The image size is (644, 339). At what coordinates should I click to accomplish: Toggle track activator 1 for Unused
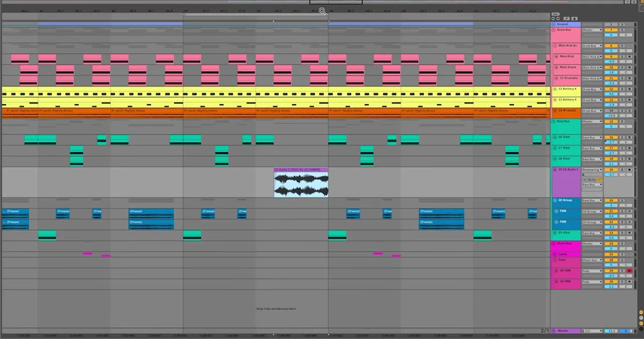(611, 24)
